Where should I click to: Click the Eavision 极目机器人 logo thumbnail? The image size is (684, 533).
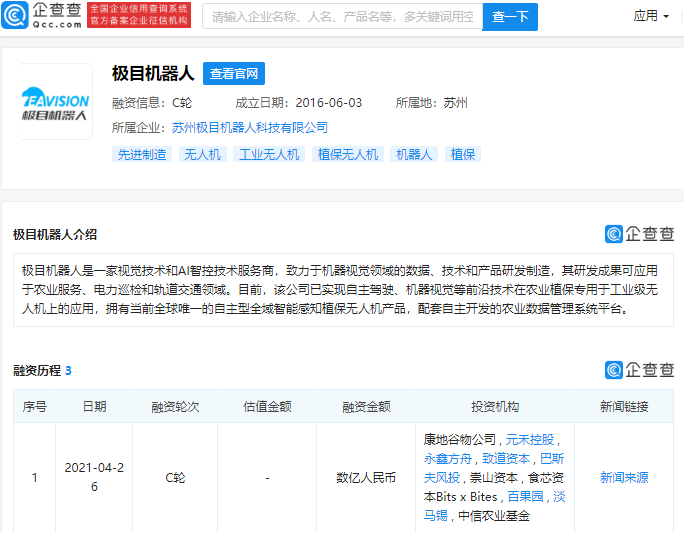coord(55,102)
